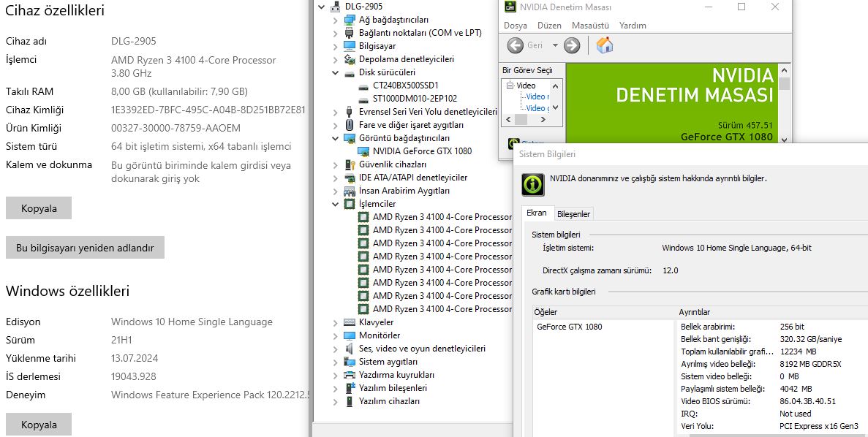The image size is (868, 437).
Task: Click the Ürün Kimliği value 00327-30000-78759-AAOEM
Action: [x=176, y=129]
